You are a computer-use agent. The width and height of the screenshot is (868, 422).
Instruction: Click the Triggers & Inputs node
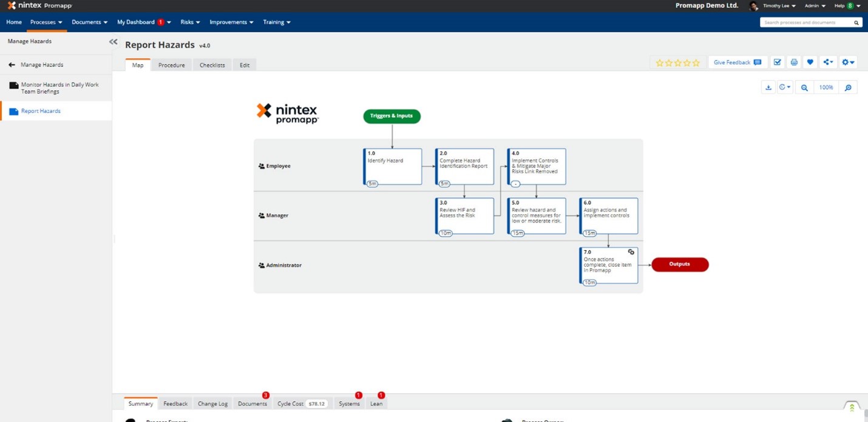click(392, 116)
